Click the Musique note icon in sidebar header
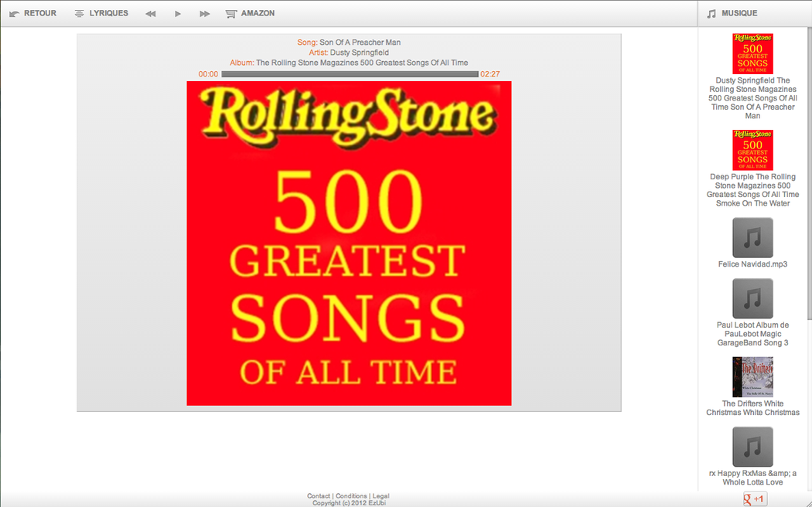Screen dimensions: 812x507 coord(711,13)
